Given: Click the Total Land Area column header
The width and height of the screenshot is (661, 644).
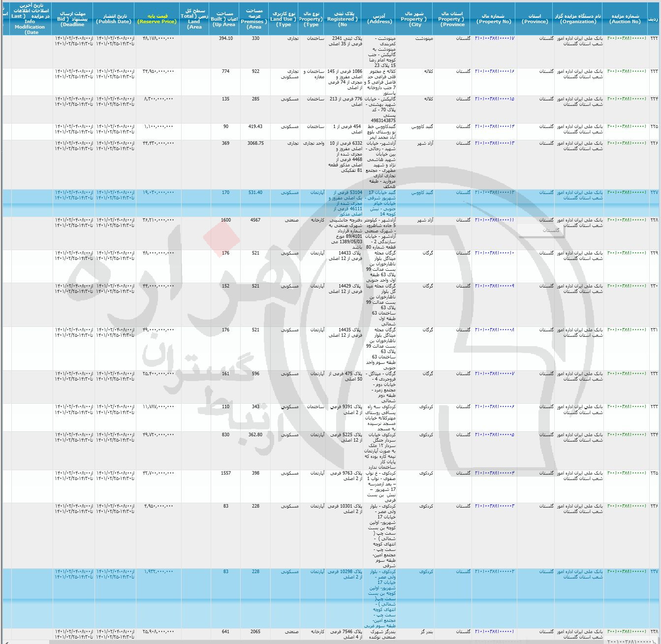Looking at the screenshot, I should (194, 19).
